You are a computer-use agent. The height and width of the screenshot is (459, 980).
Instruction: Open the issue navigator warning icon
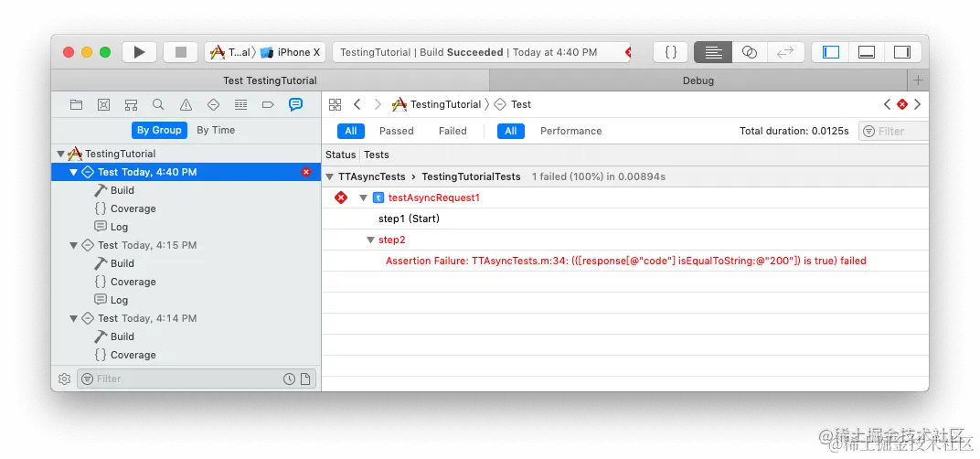(x=186, y=105)
